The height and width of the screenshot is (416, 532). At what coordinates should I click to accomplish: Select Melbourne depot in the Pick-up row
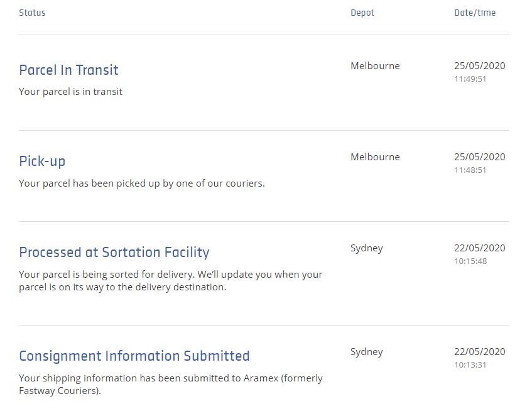click(x=375, y=157)
